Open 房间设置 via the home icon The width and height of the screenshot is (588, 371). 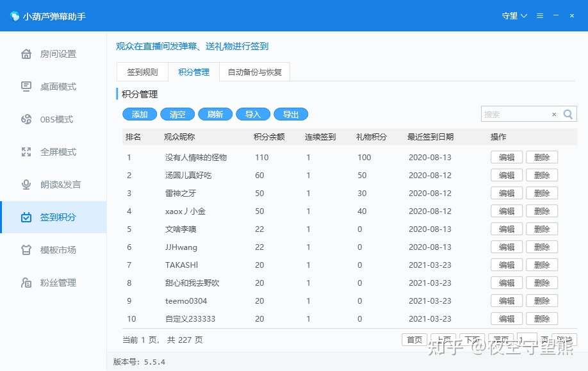(x=26, y=54)
